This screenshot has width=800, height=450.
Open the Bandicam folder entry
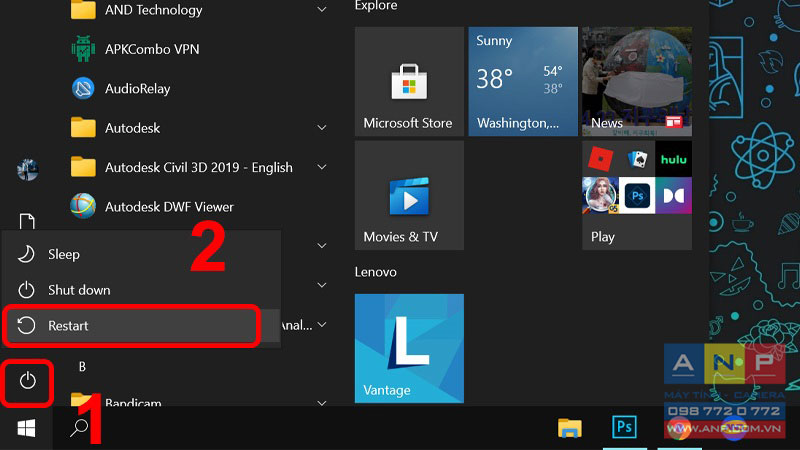[x=133, y=402]
